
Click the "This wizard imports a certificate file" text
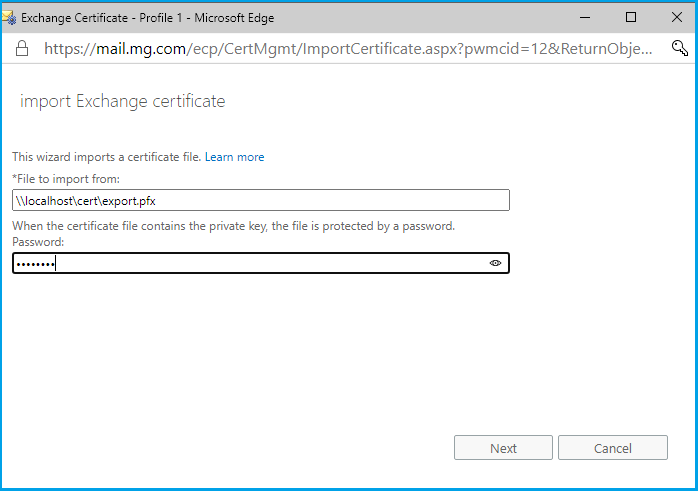pos(106,157)
